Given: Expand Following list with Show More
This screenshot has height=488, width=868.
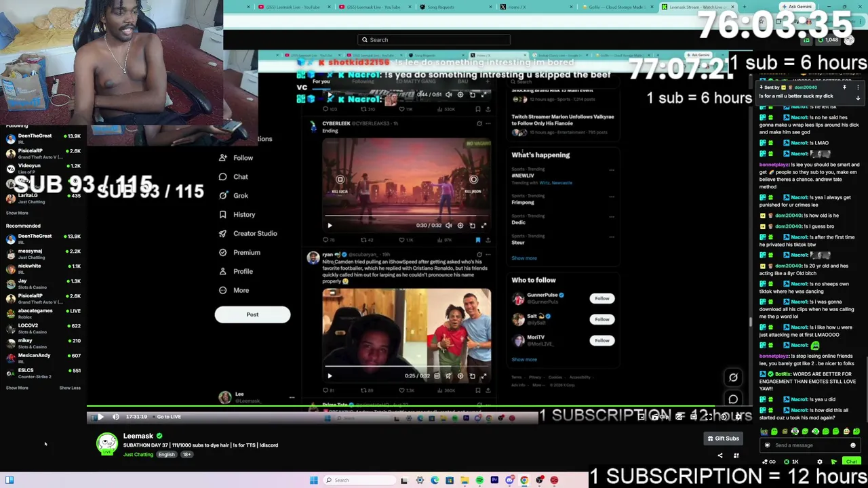Looking at the screenshot, I should tap(17, 213).
